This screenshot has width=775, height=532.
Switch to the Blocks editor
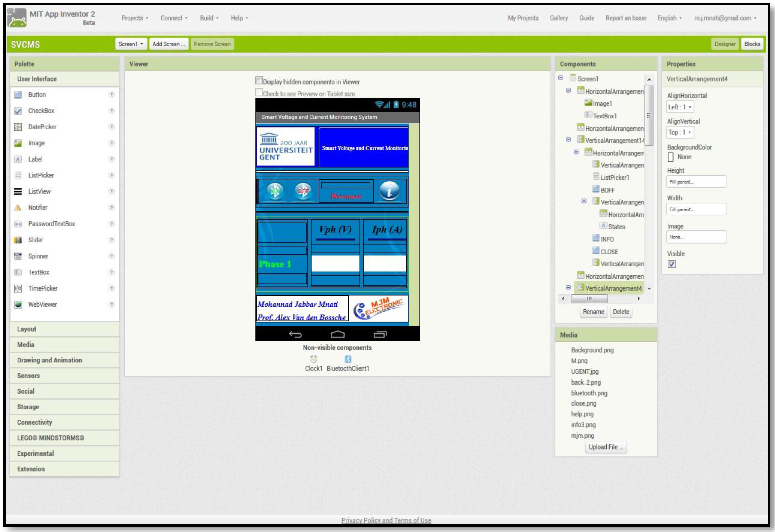pos(752,44)
